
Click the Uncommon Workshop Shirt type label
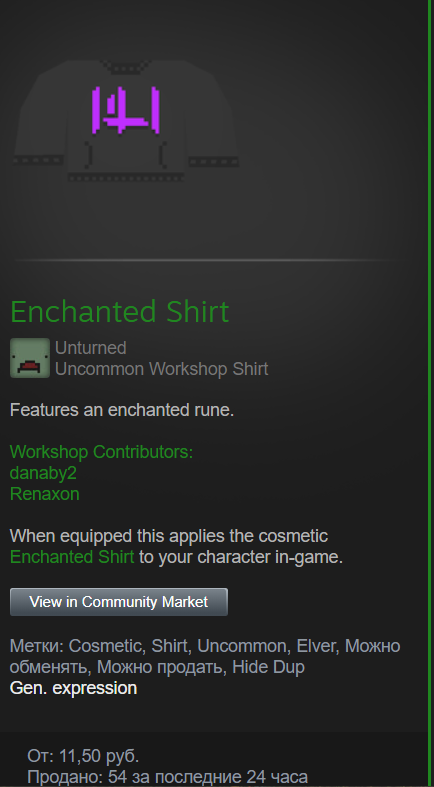pos(162,369)
